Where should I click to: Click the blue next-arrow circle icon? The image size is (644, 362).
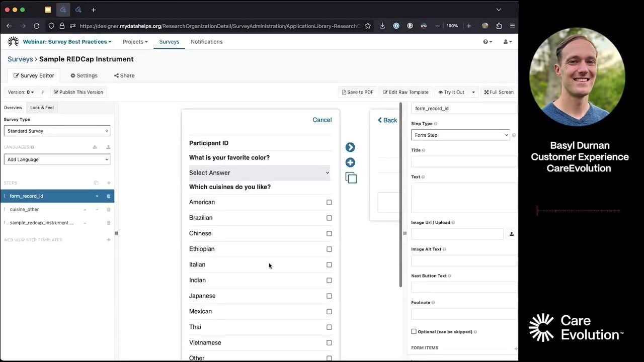pyautogui.click(x=350, y=147)
